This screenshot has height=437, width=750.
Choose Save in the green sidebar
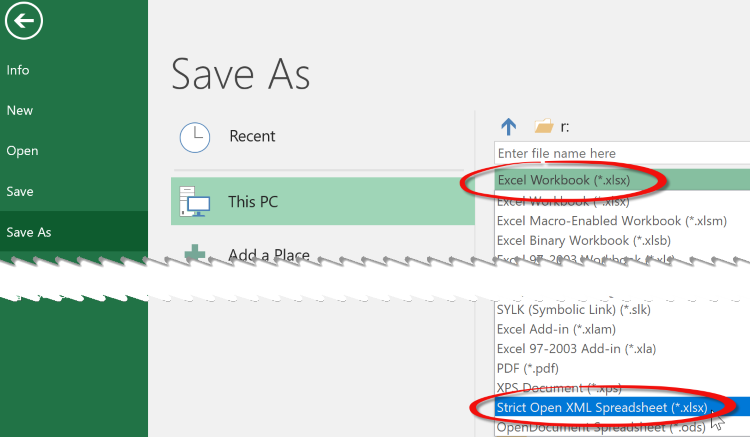click(20, 192)
